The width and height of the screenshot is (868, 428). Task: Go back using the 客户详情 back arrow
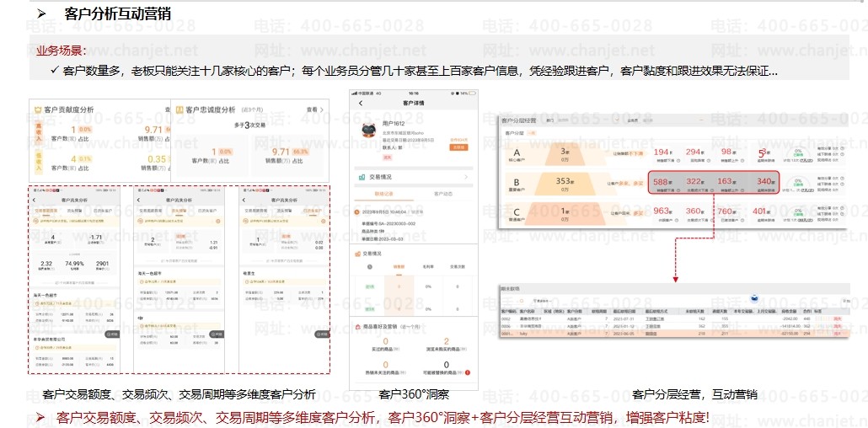[361, 103]
